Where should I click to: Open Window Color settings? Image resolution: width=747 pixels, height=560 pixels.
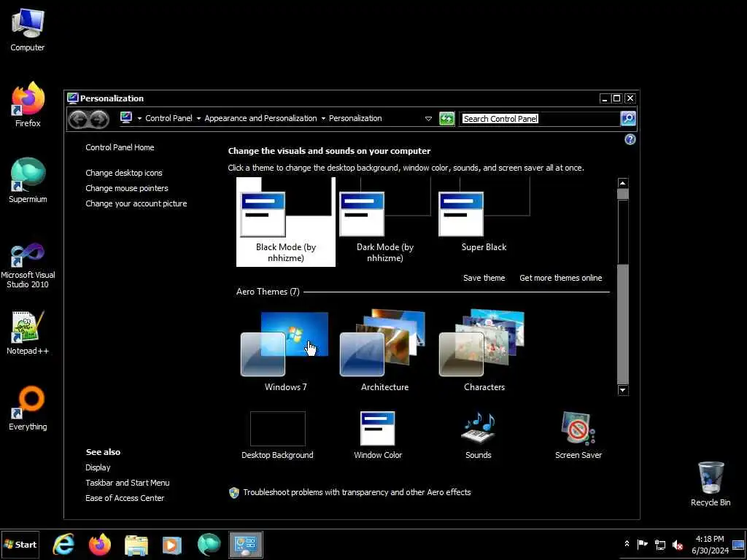point(378,435)
